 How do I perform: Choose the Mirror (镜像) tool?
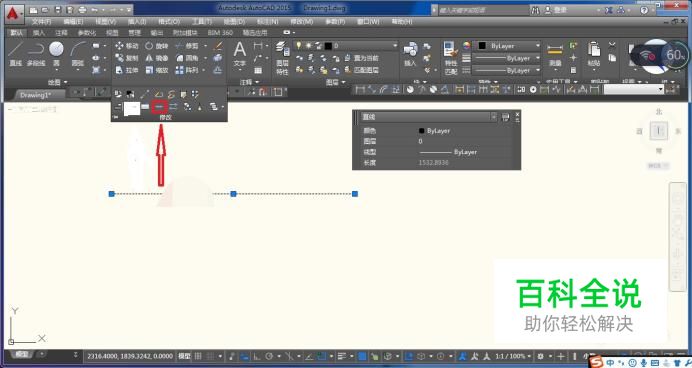pos(156,58)
